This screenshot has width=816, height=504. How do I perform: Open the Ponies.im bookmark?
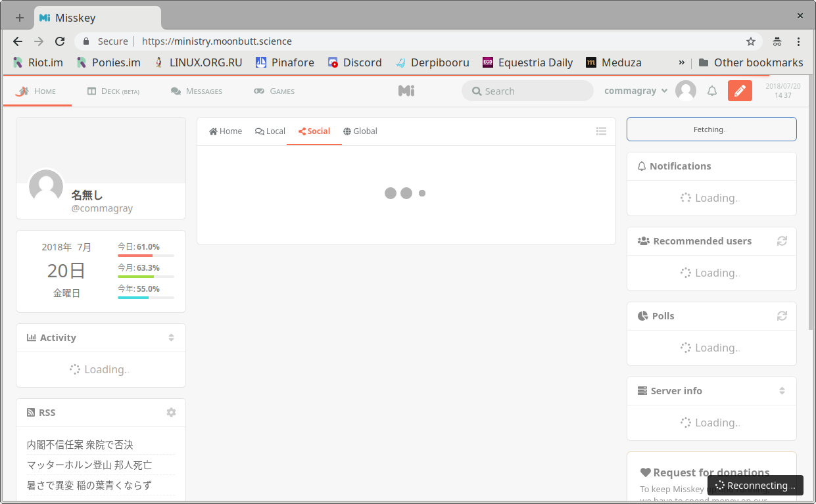click(x=108, y=62)
